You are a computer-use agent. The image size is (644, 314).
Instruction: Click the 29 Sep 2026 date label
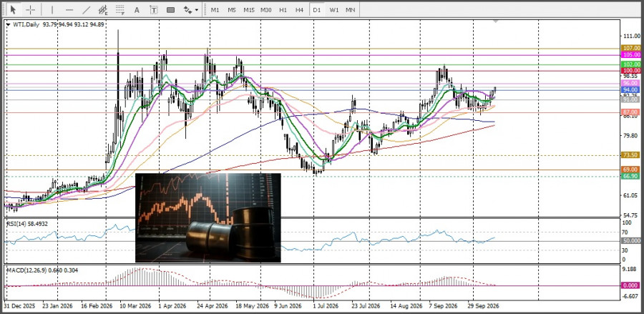484,306
